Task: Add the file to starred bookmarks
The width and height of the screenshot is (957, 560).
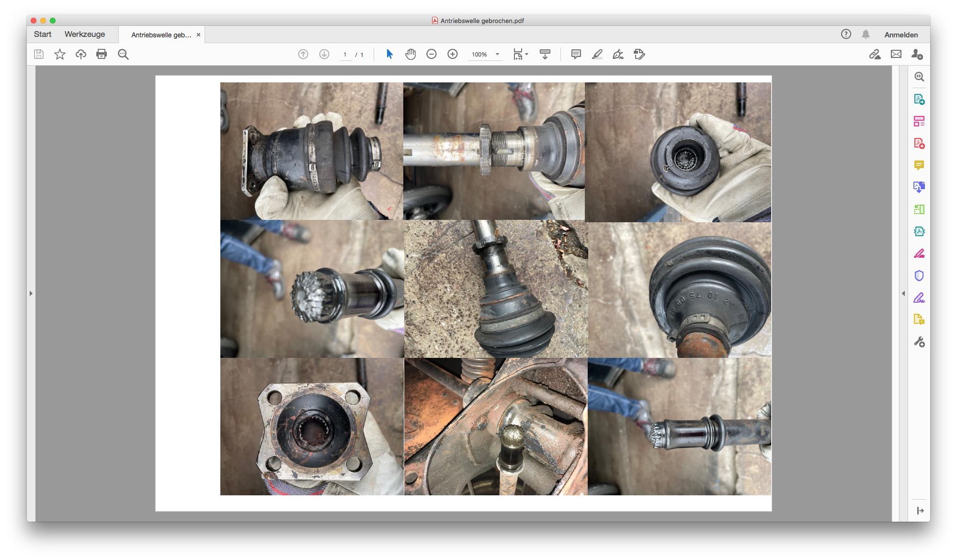Action: coord(60,54)
